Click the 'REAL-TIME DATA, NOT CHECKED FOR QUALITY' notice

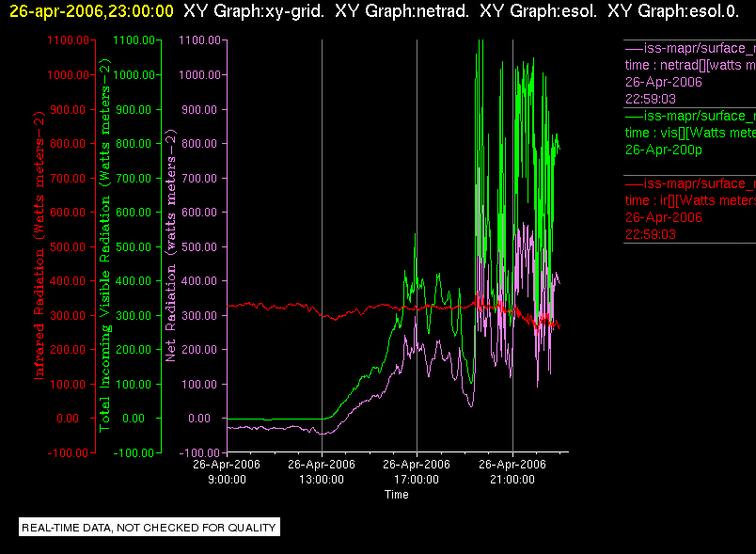[x=150, y=527]
